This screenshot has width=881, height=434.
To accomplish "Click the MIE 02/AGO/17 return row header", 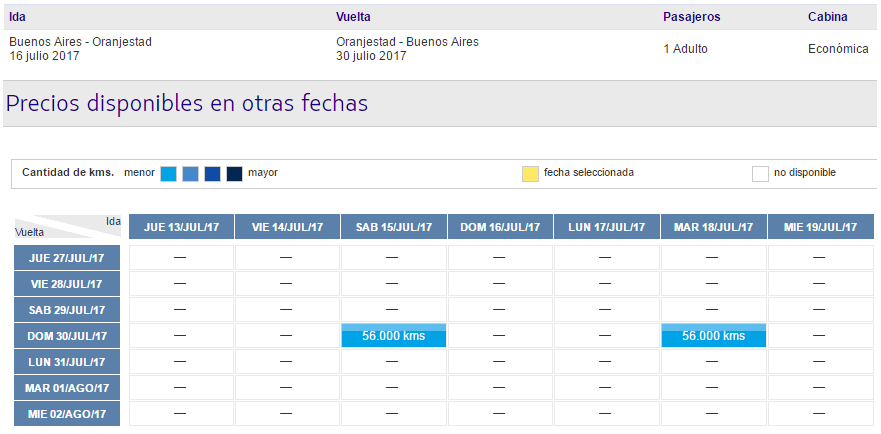I will (x=67, y=414).
